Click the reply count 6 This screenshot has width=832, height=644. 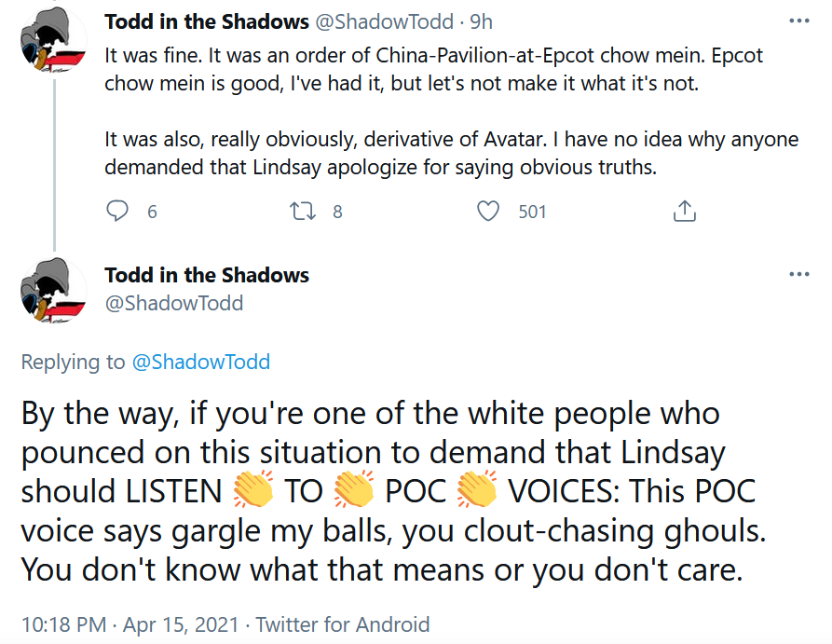coord(152,212)
